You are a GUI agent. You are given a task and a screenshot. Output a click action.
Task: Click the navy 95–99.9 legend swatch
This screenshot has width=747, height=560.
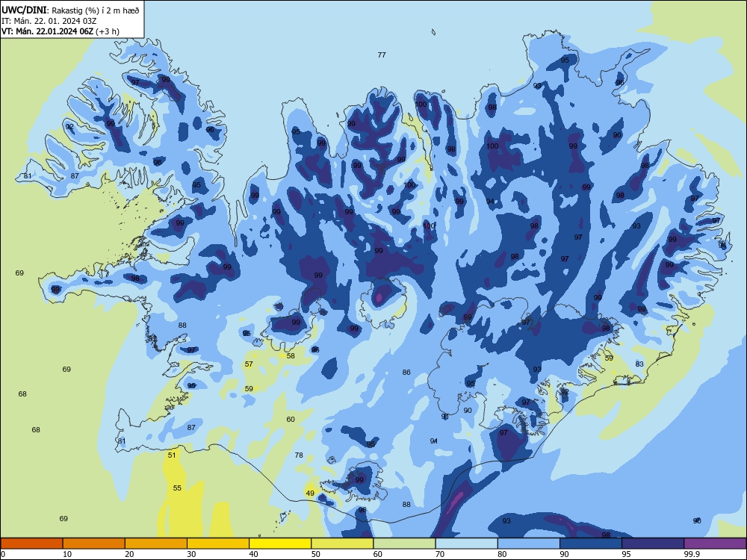click(653, 544)
